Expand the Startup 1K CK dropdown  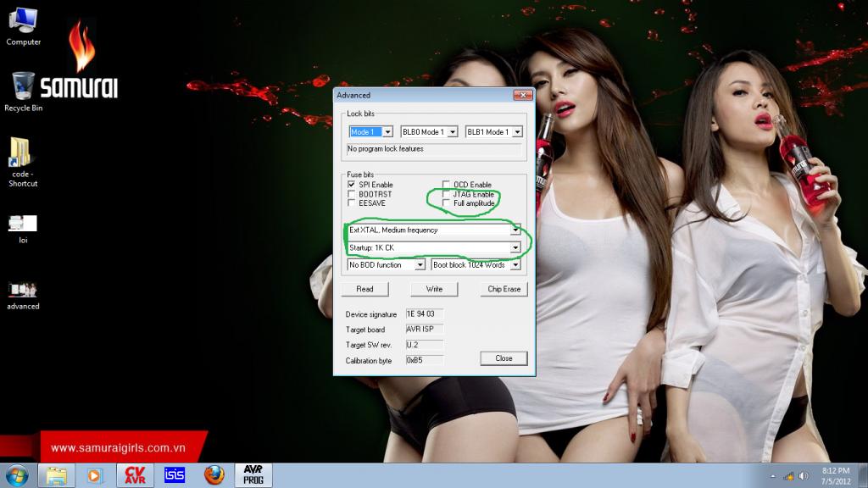(x=515, y=247)
